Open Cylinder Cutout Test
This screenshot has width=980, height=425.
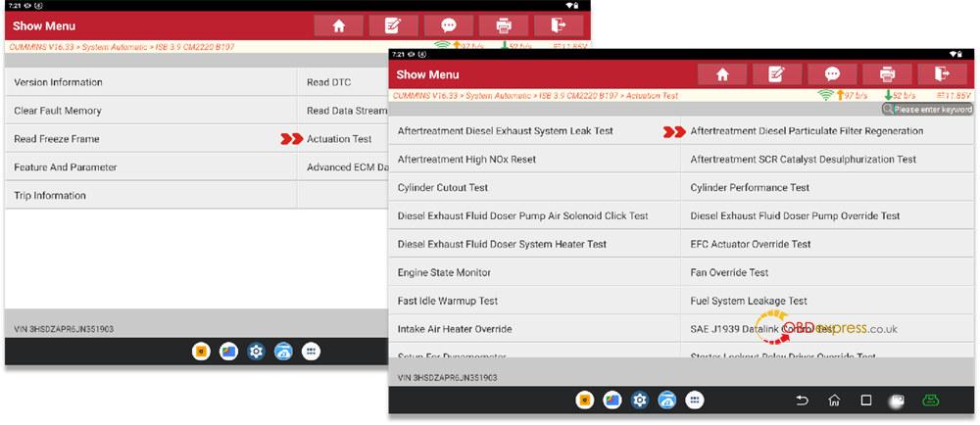tap(534, 187)
